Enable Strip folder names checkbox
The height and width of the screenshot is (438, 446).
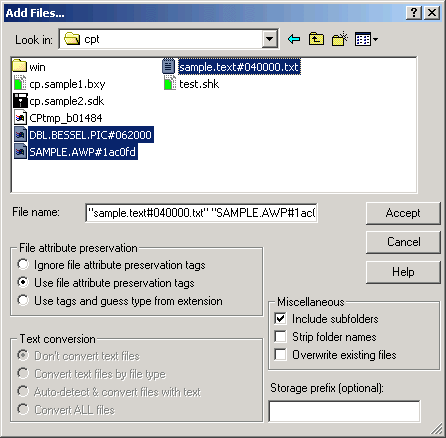click(x=280, y=336)
